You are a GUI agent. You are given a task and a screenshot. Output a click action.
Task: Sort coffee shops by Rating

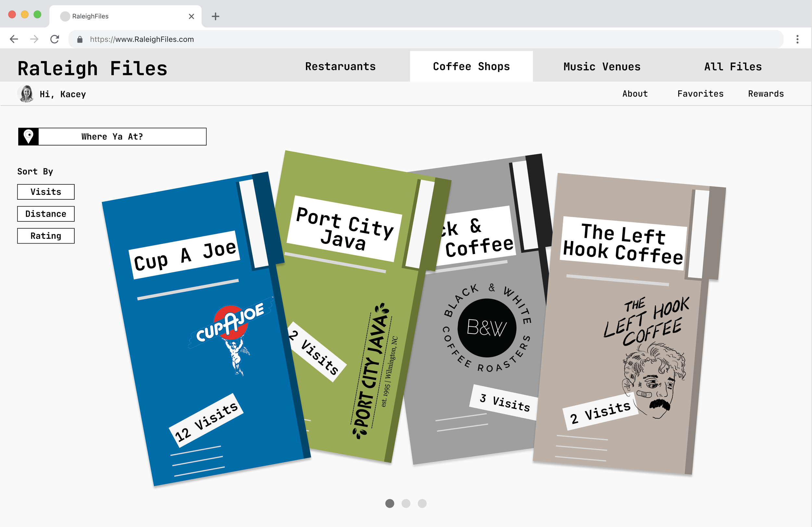46,236
